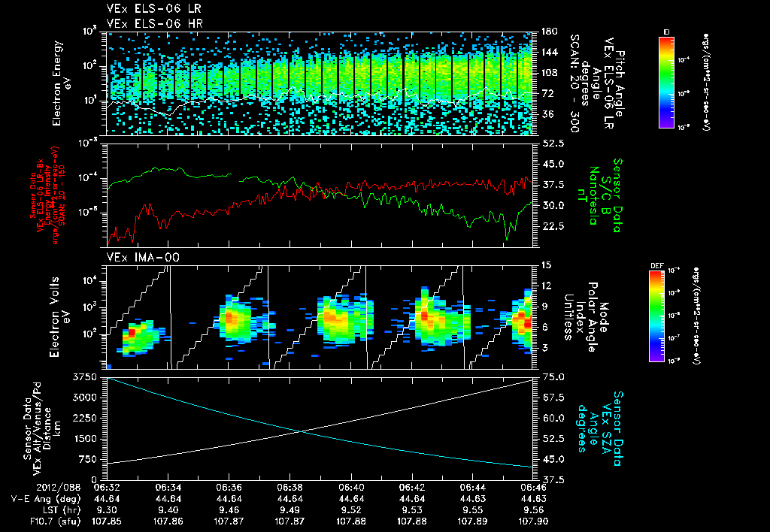Click the 144 pitch angle tick label
Image resolution: width=770 pixels, height=532 pixels.
[549, 52]
